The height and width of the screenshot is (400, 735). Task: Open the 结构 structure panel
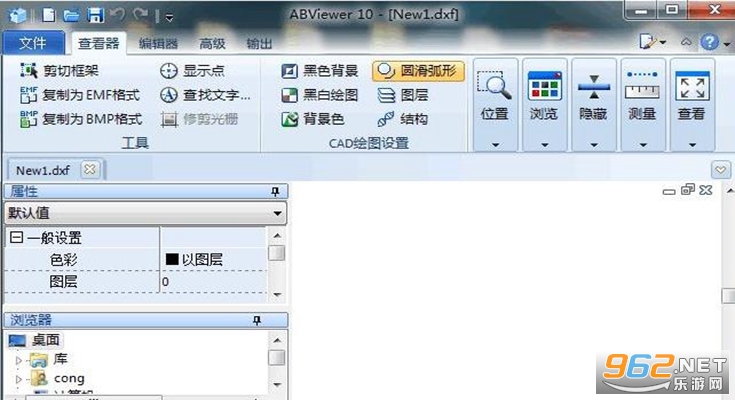coord(403,119)
